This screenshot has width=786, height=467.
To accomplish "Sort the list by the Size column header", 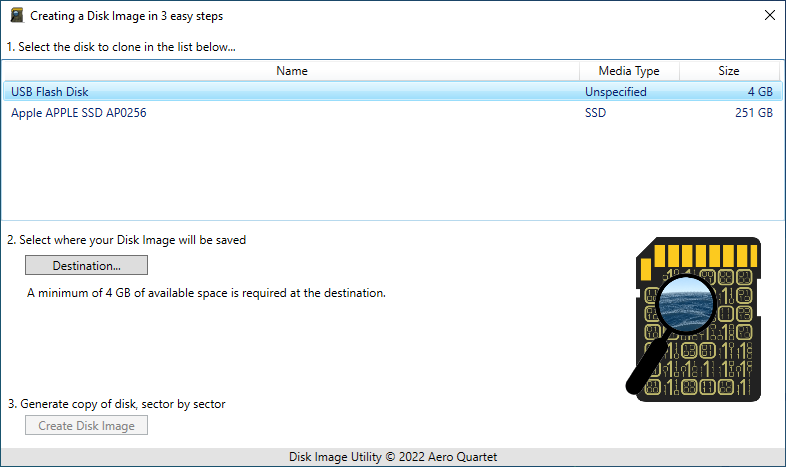I will tap(729, 71).
